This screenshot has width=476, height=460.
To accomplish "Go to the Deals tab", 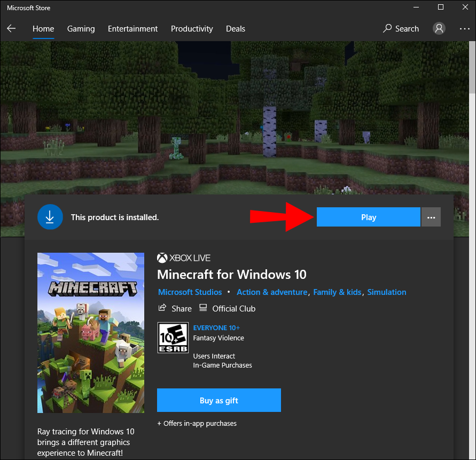I will coord(235,29).
